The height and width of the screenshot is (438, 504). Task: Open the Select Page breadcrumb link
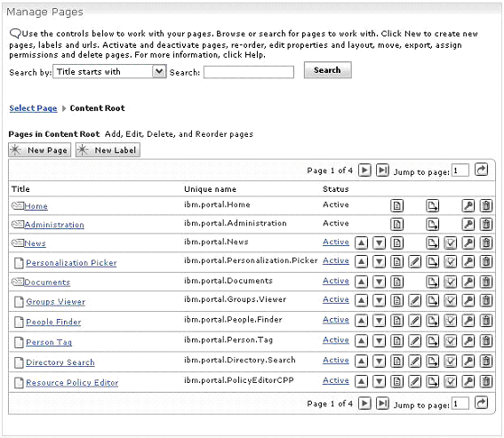[x=33, y=108]
